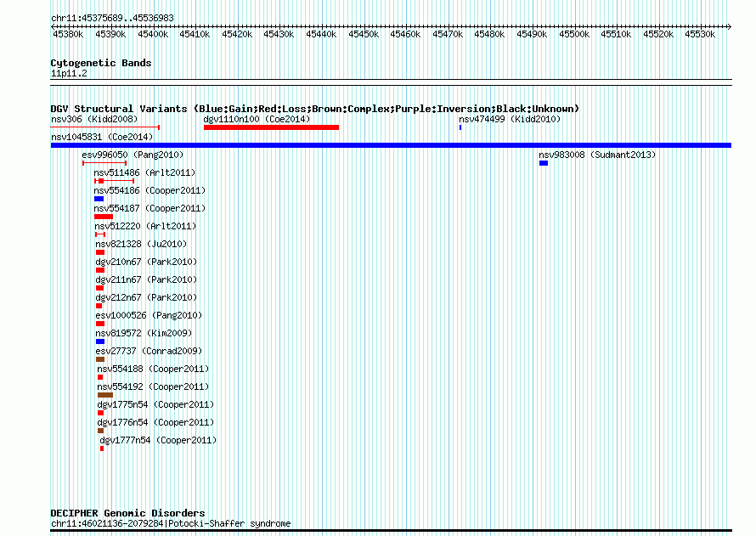Click the Potocki-Shaffer syndrome DECIPHER entry
The image size is (756, 536).
tap(171, 523)
